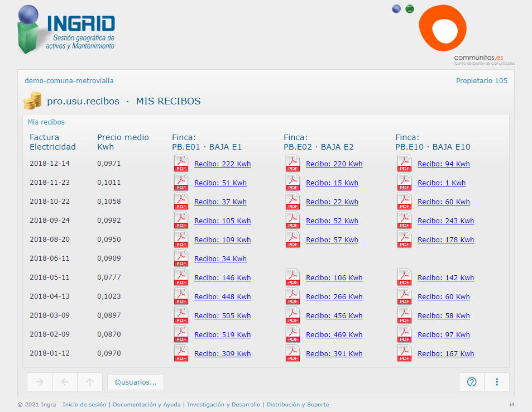532x412 pixels.
Task: Open PDF icon beside Recibo: 15 Kwh
Action: [x=293, y=183]
